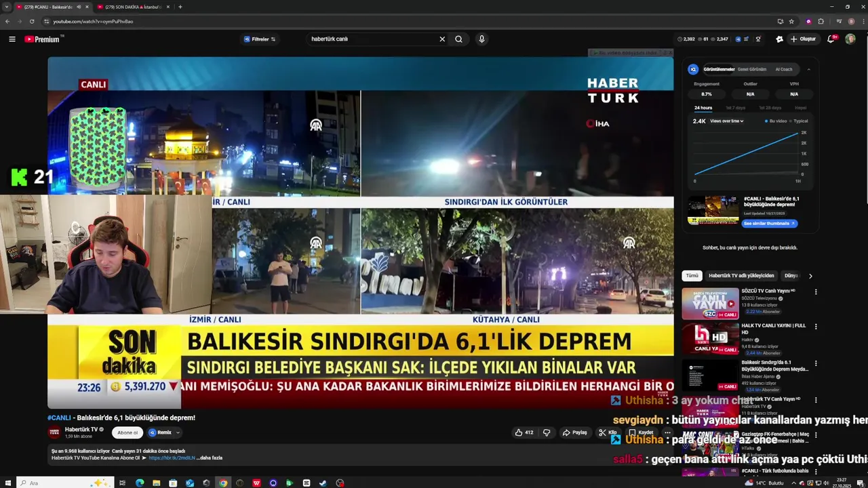Expand the dropdown arrow beside Remix
The image size is (868, 488).
click(x=178, y=432)
